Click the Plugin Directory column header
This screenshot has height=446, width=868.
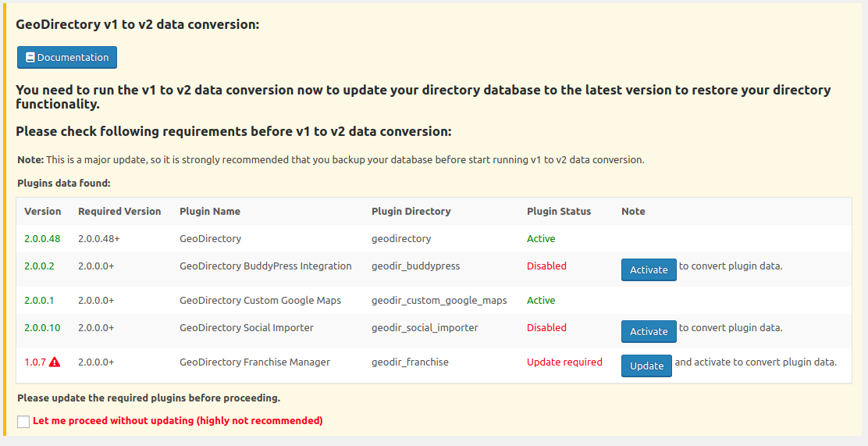pyautogui.click(x=411, y=211)
